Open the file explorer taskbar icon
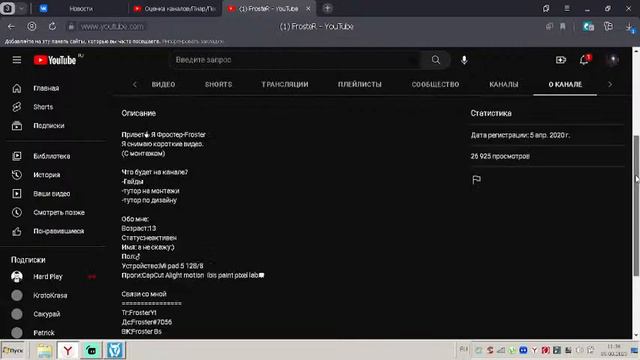The width and height of the screenshot is (640, 360). tap(44, 350)
